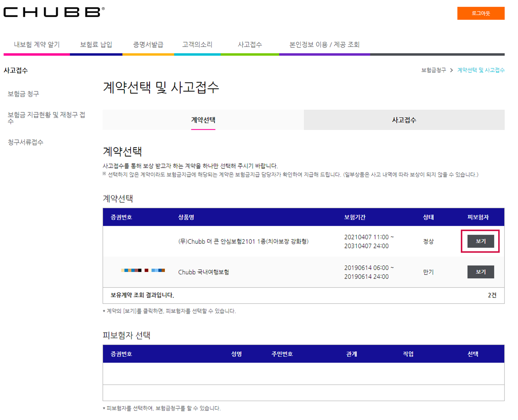Click the 증권번호 header in 계약선택 table
Image resolution: width=518 pixels, height=420 pixels.
[x=121, y=217]
